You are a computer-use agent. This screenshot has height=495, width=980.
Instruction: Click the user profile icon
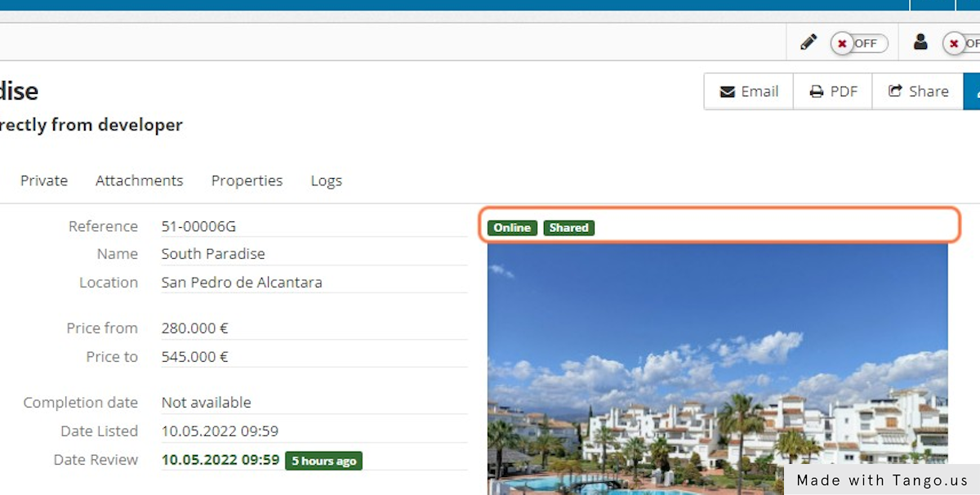tap(920, 42)
